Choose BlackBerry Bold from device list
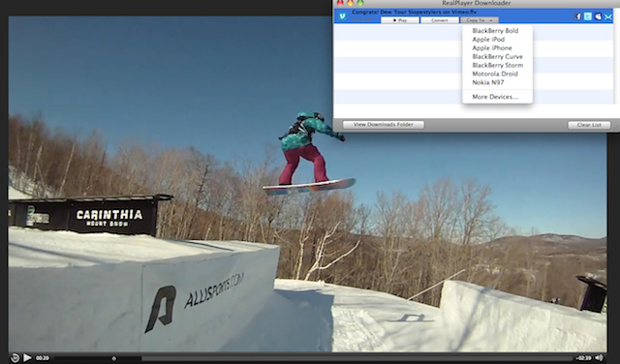This screenshot has height=364, width=620. tap(495, 30)
